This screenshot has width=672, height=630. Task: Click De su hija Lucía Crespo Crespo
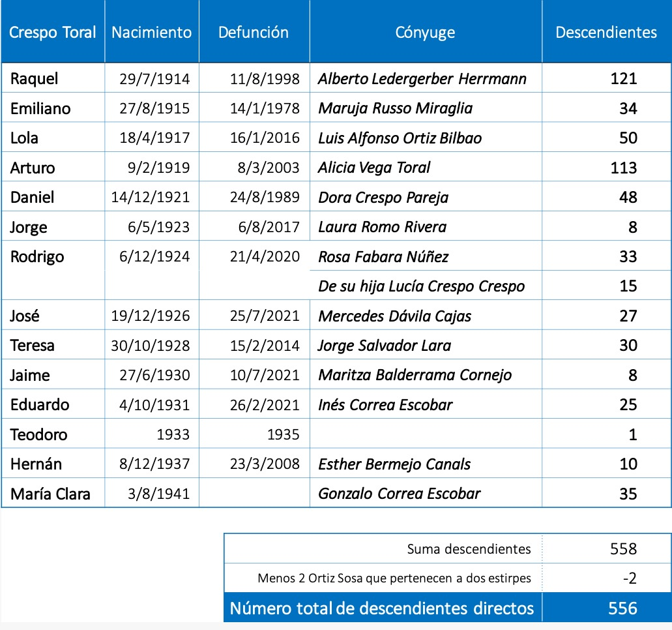pos(421,286)
